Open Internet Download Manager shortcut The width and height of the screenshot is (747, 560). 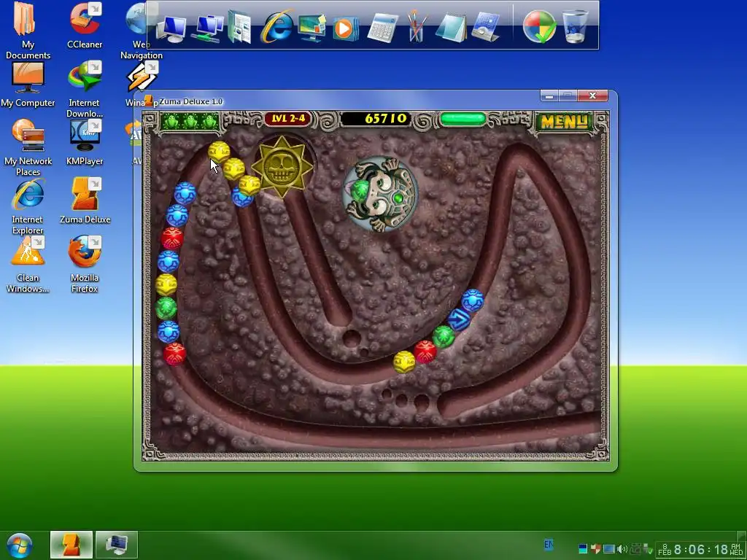pyautogui.click(x=85, y=90)
